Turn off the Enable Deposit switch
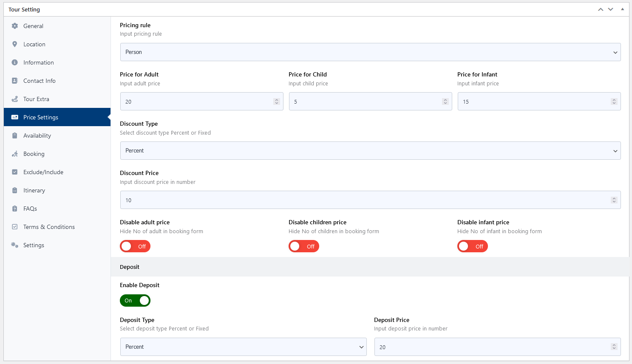632x364 pixels. pyautogui.click(x=135, y=301)
